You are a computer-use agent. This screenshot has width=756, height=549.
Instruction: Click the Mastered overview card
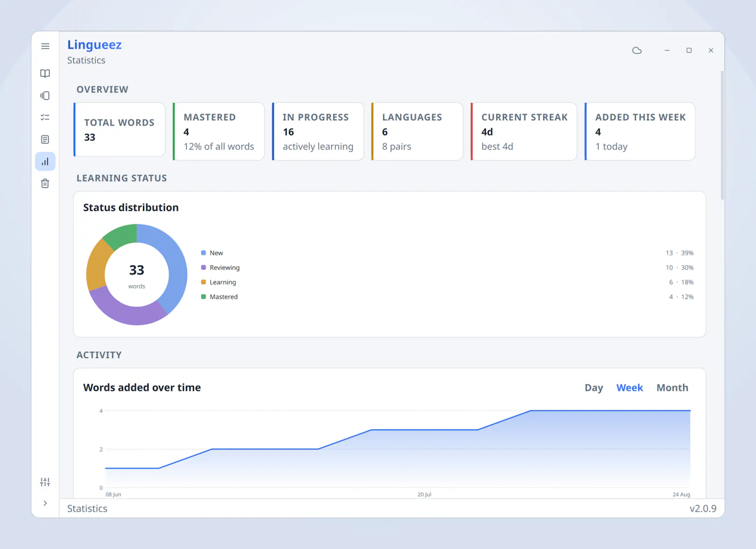(219, 131)
